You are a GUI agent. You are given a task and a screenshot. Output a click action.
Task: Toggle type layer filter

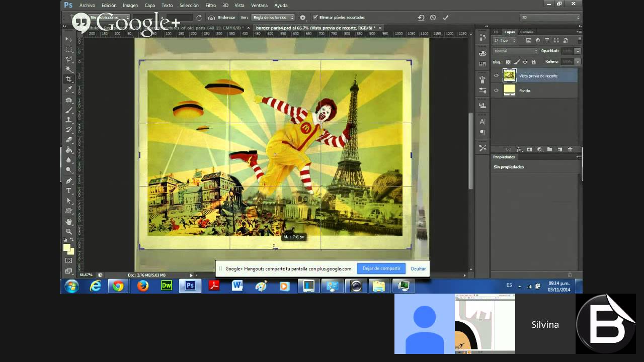(x=547, y=40)
